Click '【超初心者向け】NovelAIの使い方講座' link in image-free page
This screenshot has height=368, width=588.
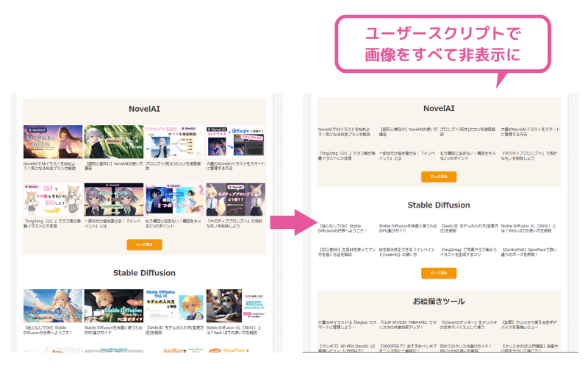tap(409, 132)
